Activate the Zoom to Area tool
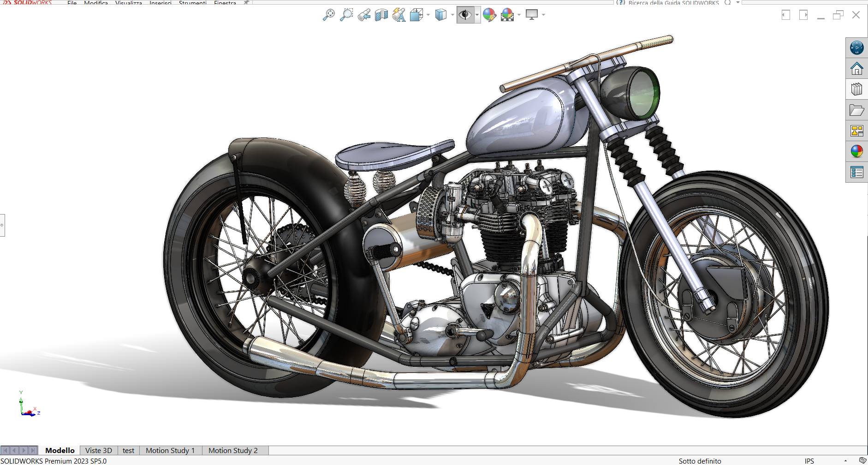Screen dimensions: 868x465 click(346, 15)
